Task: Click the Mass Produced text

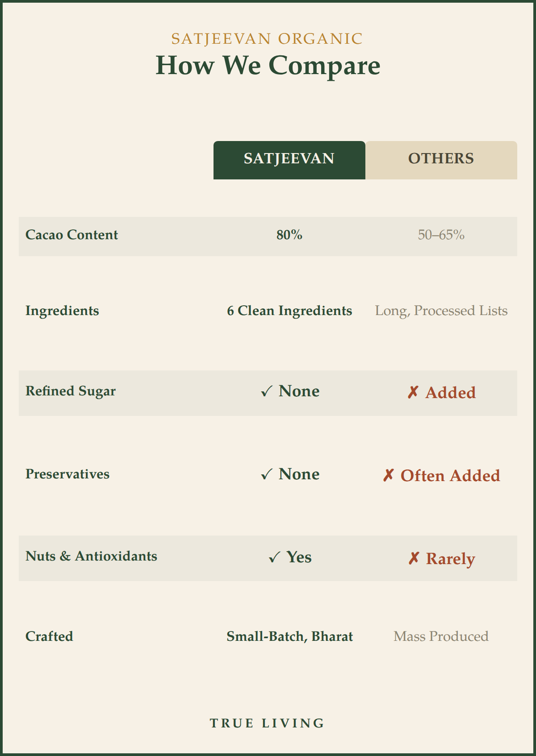Action: pyautogui.click(x=441, y=636)
